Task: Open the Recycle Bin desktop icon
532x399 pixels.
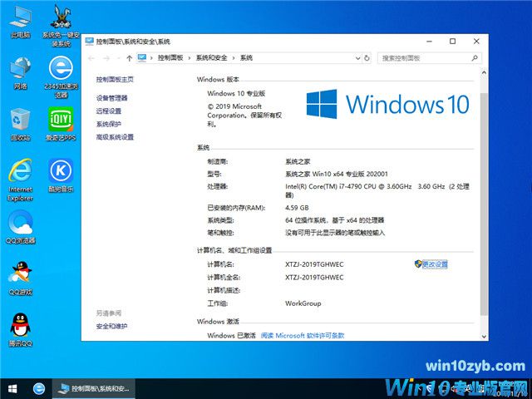Action: click(x=20, y=125)
